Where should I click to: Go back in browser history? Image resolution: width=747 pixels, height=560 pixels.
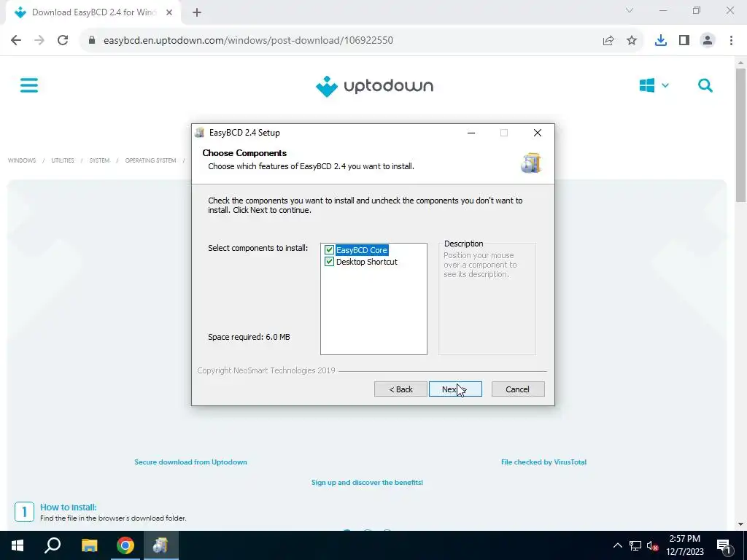click(16, 41)
